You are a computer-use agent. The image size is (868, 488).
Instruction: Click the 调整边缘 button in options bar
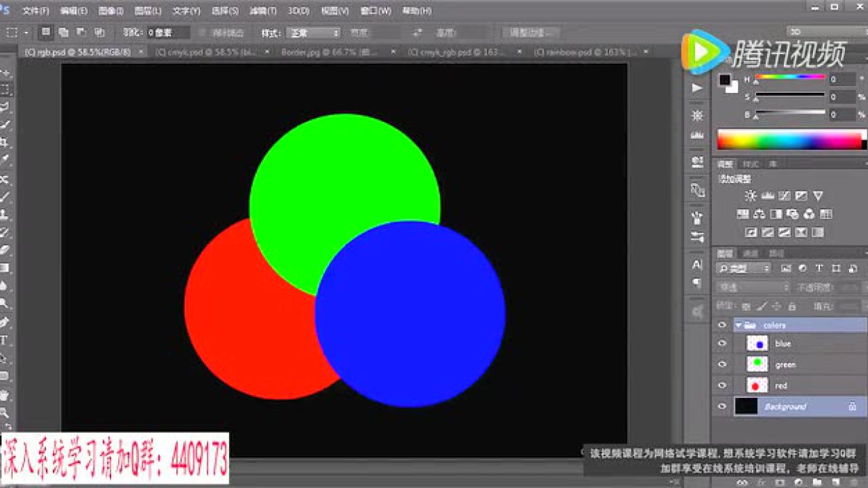(532, 33)
